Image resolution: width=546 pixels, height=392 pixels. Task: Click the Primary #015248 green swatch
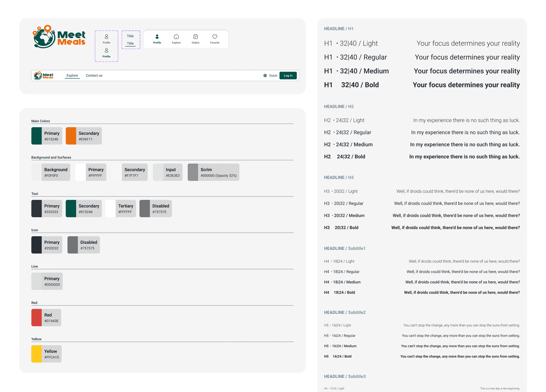point(37,136)
